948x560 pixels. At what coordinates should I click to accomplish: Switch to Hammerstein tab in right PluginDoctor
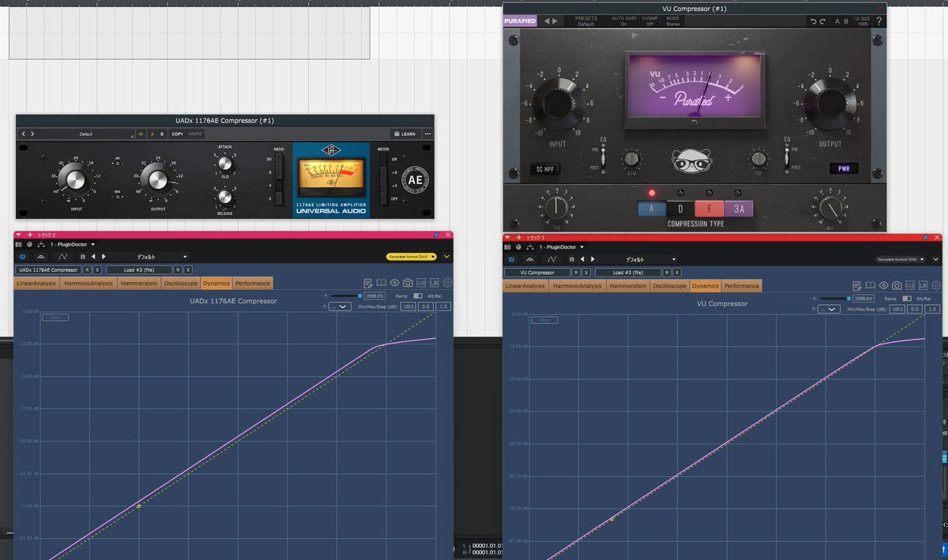click(628, 286)
